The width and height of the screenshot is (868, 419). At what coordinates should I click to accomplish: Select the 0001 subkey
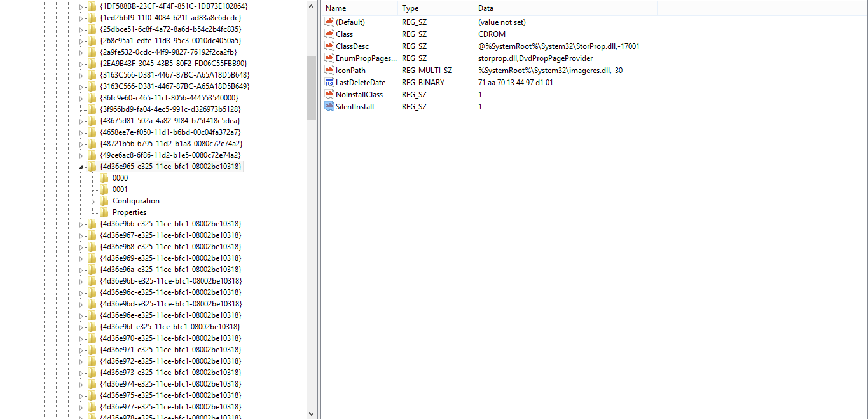coord(120,189)
